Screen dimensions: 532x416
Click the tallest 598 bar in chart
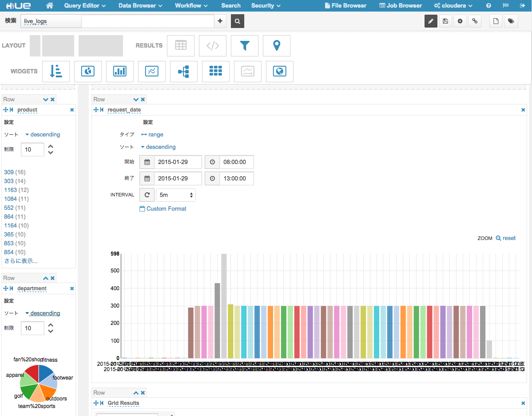(224, 306)
